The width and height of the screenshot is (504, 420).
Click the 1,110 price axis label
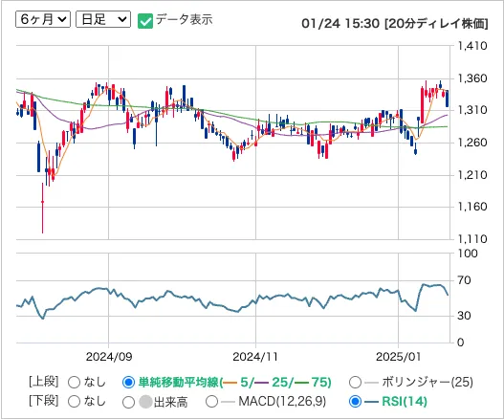tap(472, 239)
